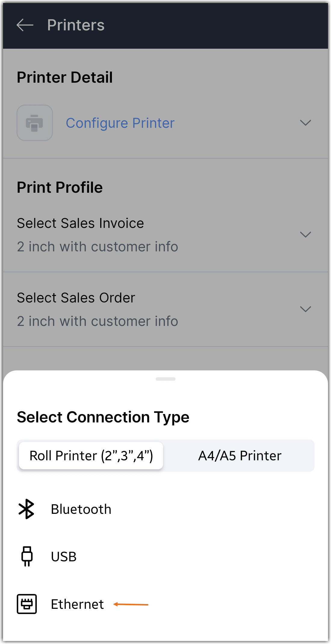Tap the Ethernet port icon
Image resolution: width=331 pixels, height=644 pixels.
pyautogui.click(x=27, y=604)
